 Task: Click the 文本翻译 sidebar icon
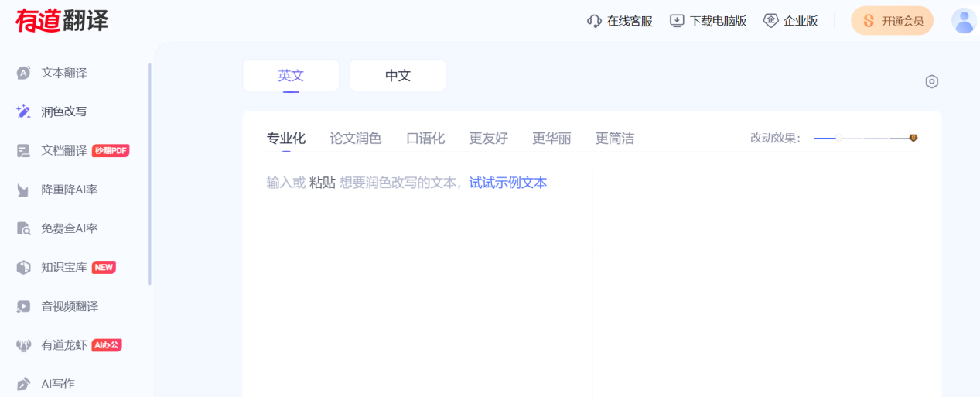(x=24, y=73)
